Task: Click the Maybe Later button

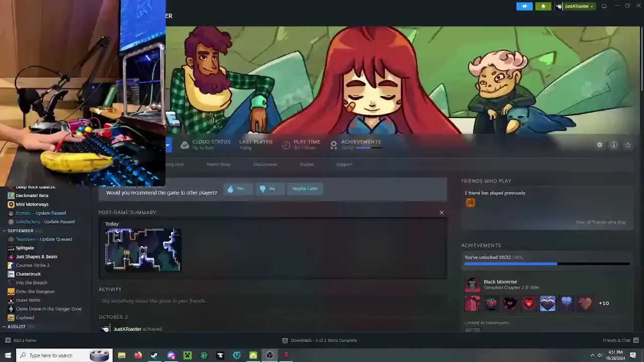Action: pos(305,189)
